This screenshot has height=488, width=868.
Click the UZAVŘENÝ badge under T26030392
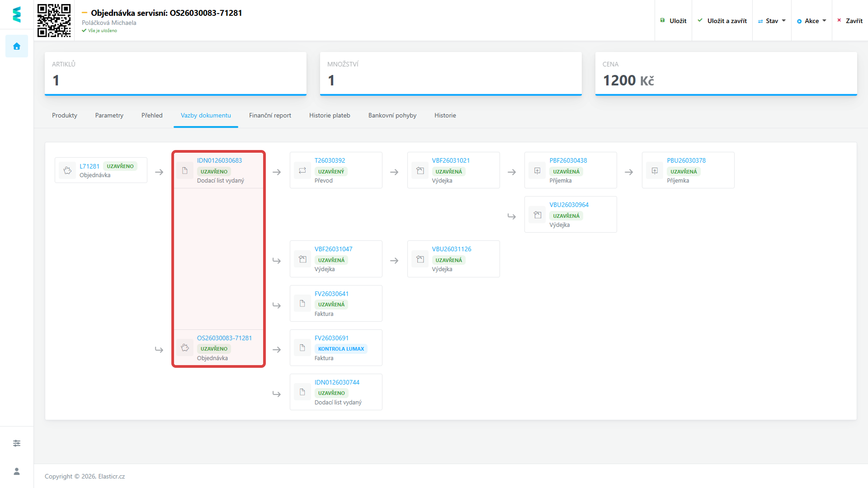(331, 172)
